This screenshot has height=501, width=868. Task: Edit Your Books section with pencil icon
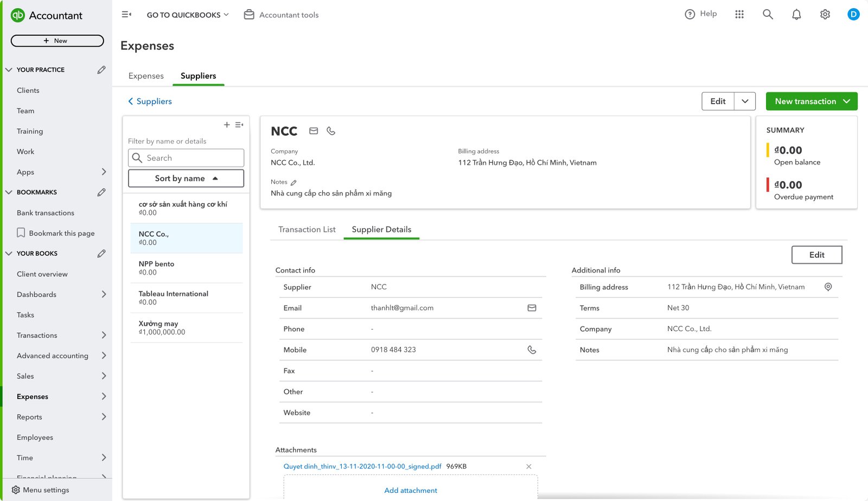click(101, 253)
